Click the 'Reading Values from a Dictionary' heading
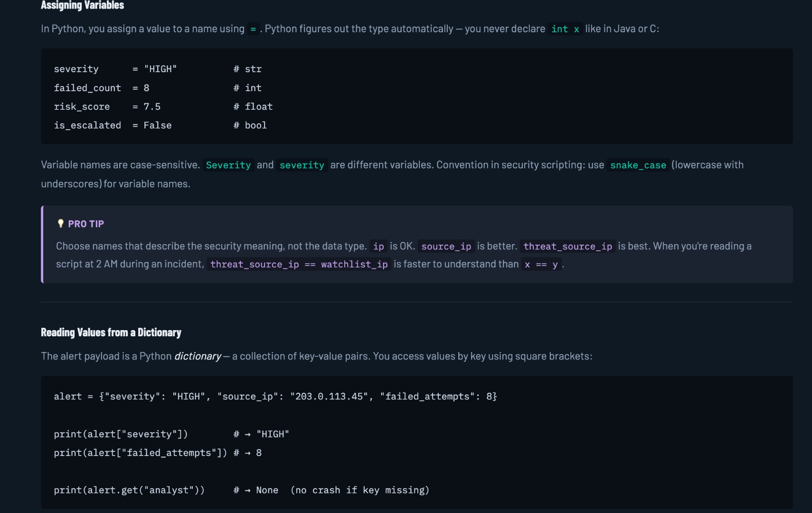 [111, 332]
